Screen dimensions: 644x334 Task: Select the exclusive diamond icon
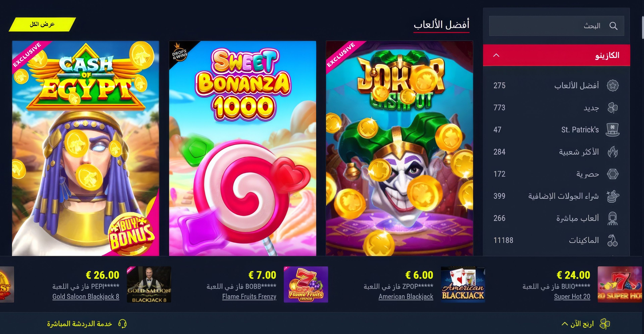(612, 174)
